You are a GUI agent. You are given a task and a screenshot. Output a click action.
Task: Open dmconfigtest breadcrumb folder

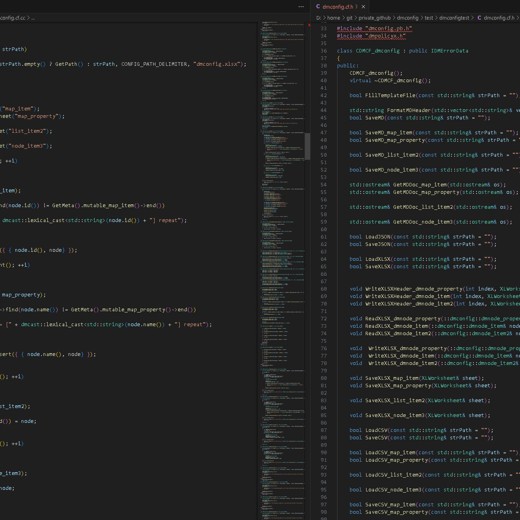pyautogui.click(x=454, y=18)
